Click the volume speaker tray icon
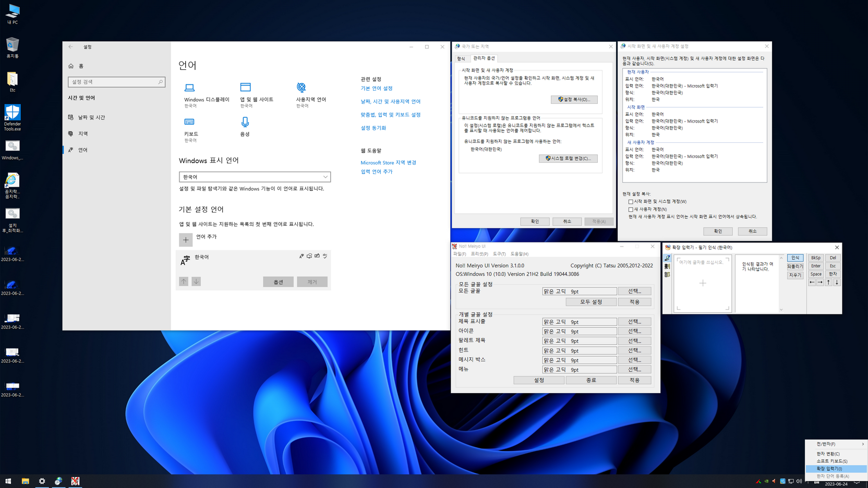Image resolution: width=868 pixels, height=488 pixels. (x=799, y=481)
